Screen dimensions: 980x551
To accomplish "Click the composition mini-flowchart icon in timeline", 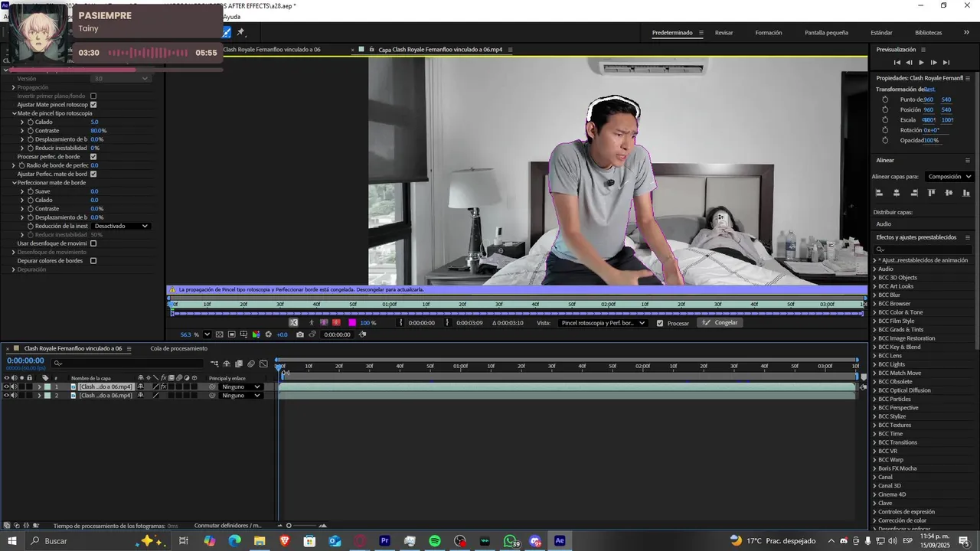I will pyautogui.click(x=214, y=364).
